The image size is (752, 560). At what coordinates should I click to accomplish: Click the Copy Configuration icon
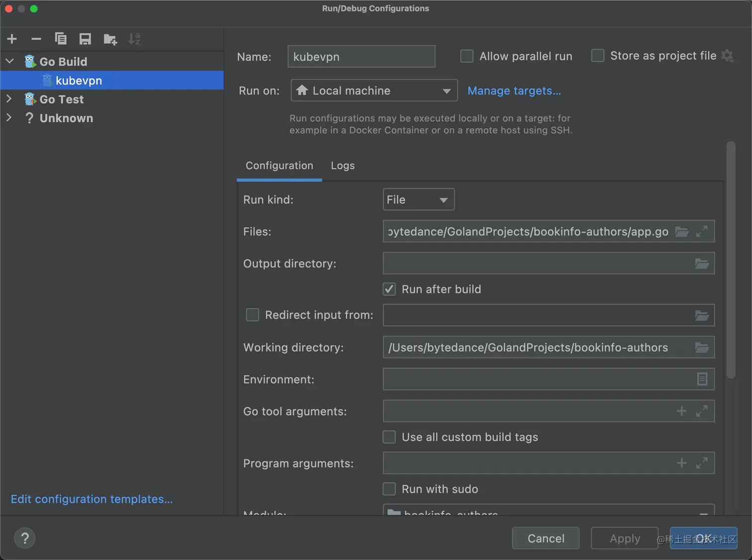click(61, 39)
